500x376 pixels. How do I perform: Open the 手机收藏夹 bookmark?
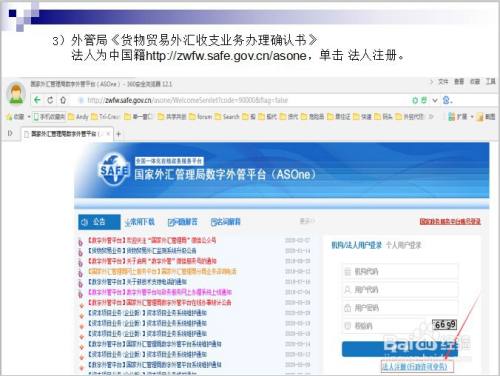click(49, 117)
